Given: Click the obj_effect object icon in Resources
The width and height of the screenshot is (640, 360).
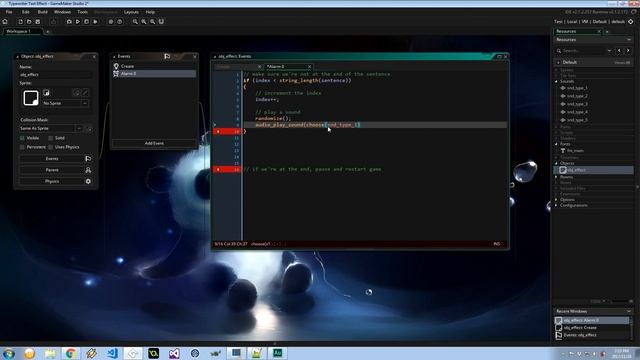Looking at the screenshot, I should (563, 170).
